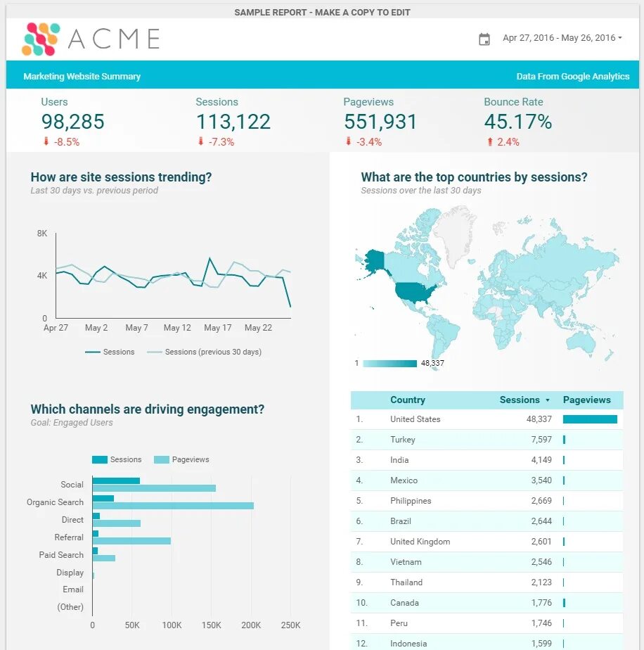Click the Peru row name

coord(399,623)
